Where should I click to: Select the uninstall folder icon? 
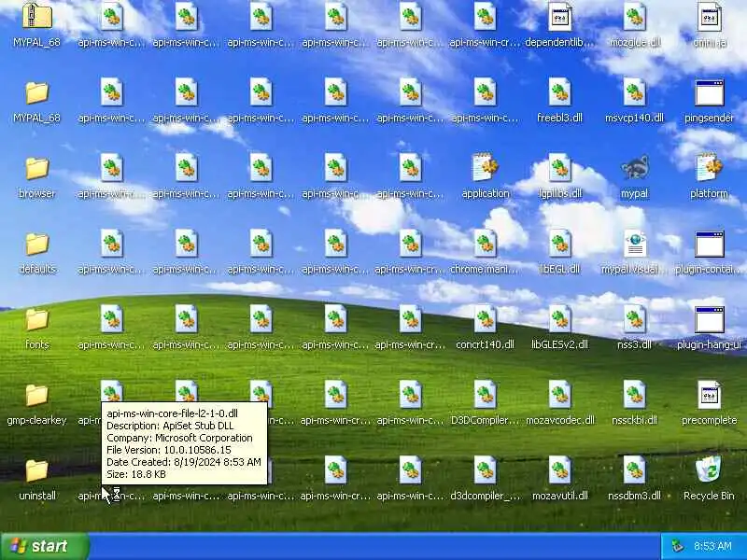37,471
